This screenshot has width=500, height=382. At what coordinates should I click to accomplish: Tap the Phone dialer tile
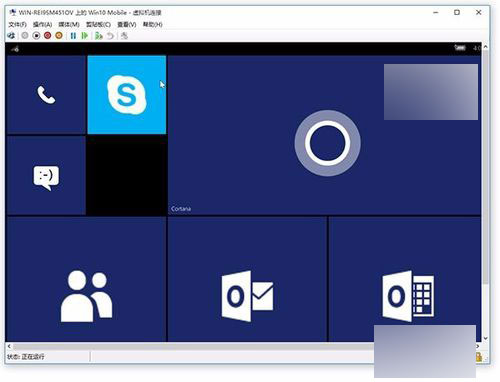46,95
